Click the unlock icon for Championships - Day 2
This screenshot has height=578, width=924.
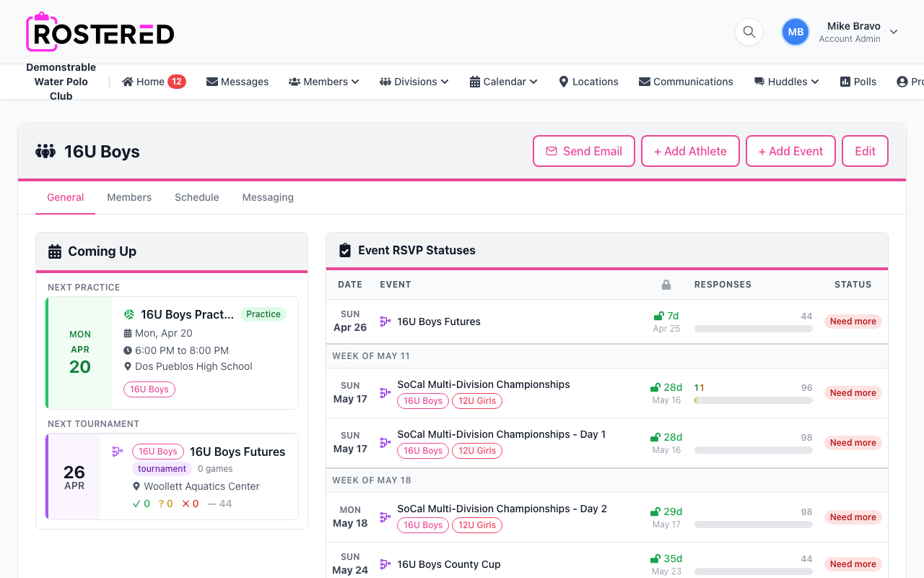(655, 512)
